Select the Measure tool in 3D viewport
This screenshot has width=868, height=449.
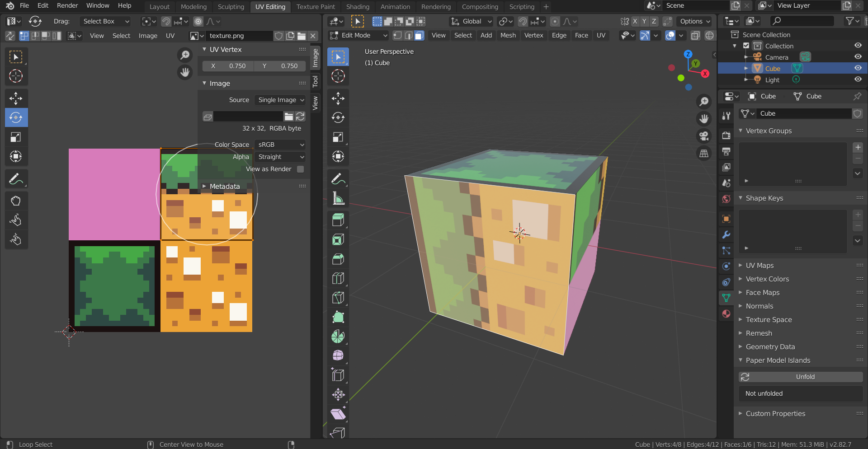click(x=338, y=198)
